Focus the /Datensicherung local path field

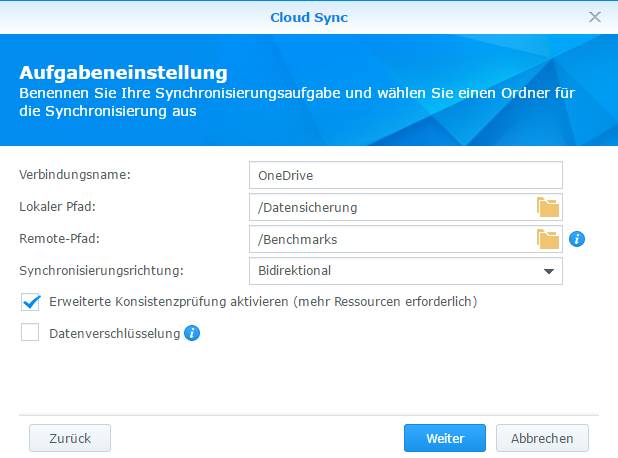(x=392, y=207)
